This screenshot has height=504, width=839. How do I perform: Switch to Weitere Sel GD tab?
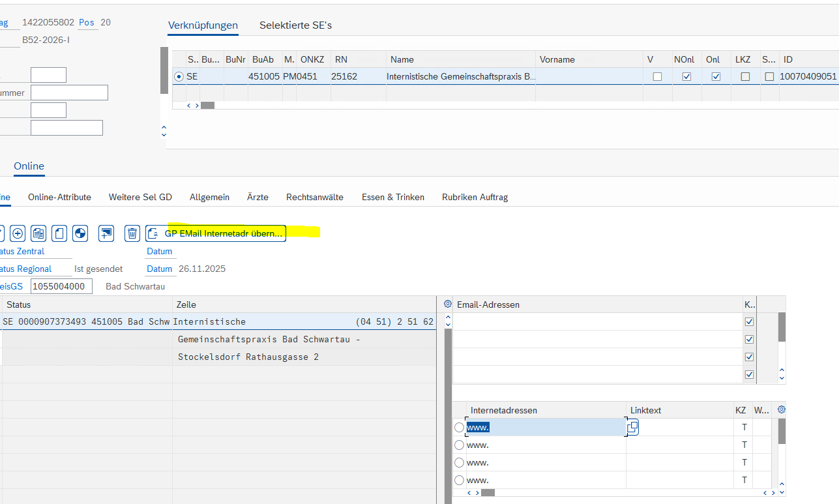point(140,197)
